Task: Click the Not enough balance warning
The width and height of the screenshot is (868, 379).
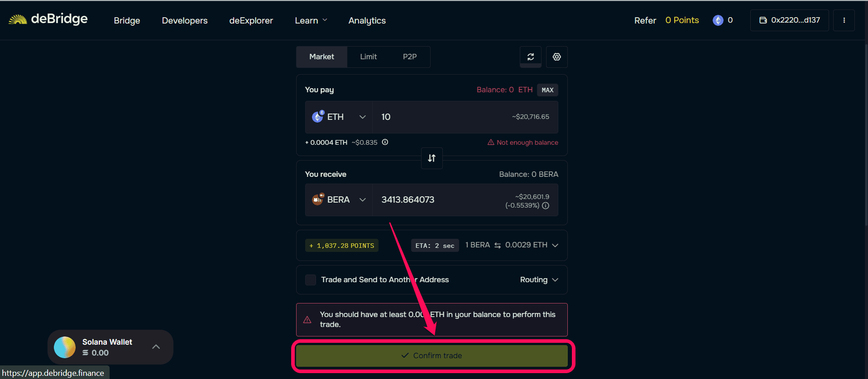Action: [523, 142]
